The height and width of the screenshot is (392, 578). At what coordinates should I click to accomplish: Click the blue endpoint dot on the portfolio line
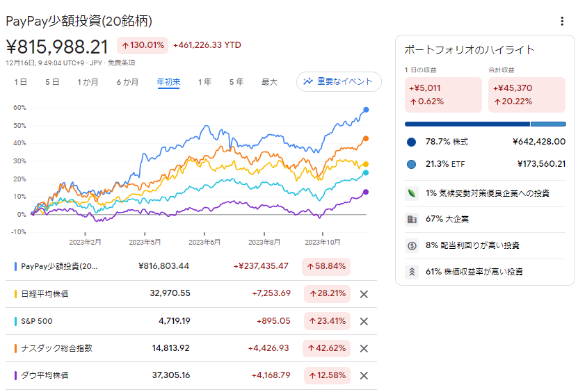(x=367, y=110)
